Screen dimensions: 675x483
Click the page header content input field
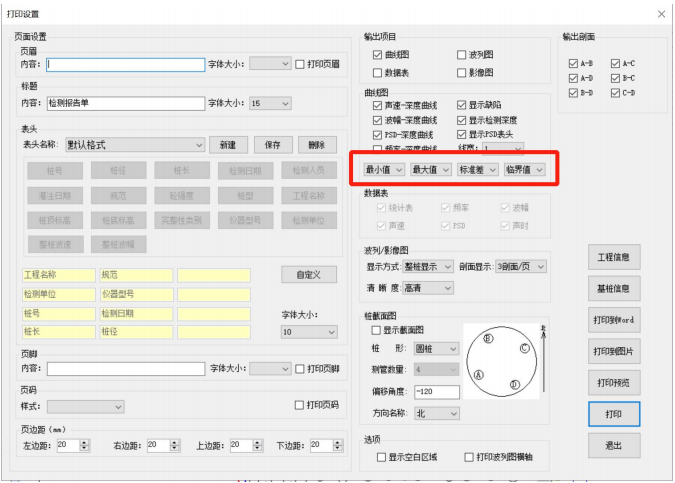124,64
